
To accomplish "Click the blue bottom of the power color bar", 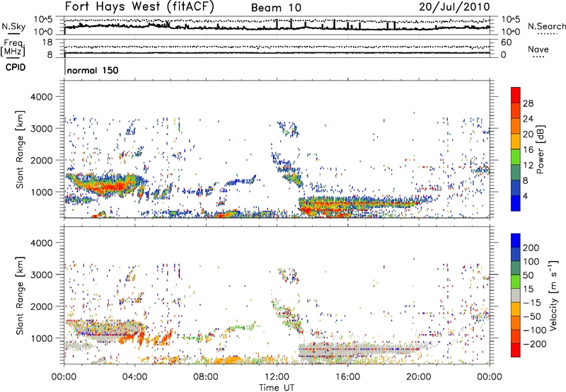I will [x=516, y=203].
